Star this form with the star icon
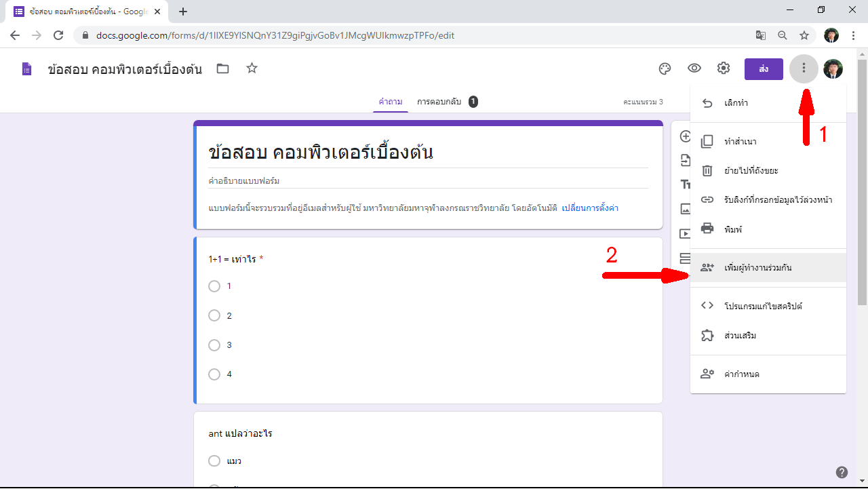 click(x=252, y=69)
